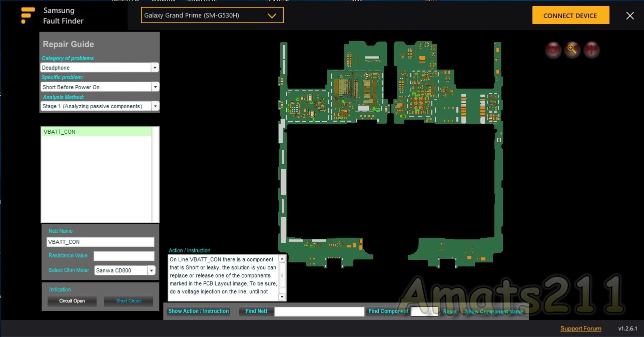Click the Find Nett button
This screenshot has height=337, width=644.
coord(256,311)
